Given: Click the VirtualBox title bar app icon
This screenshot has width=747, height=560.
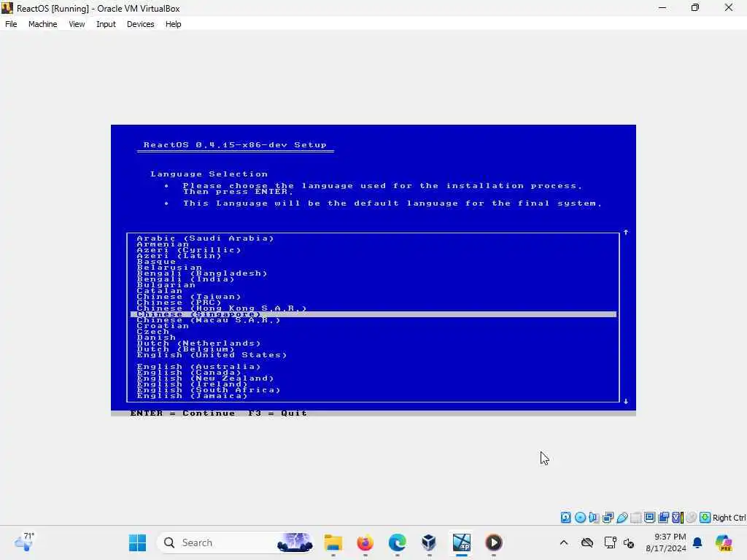Looking at the screenshot, I should click(7, 8).
